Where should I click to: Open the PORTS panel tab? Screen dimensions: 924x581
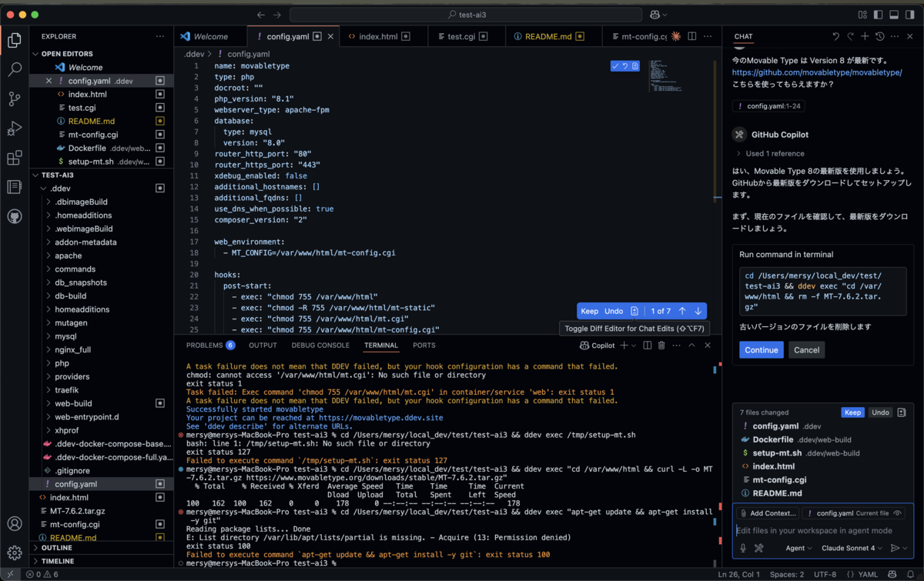(423, 346)
